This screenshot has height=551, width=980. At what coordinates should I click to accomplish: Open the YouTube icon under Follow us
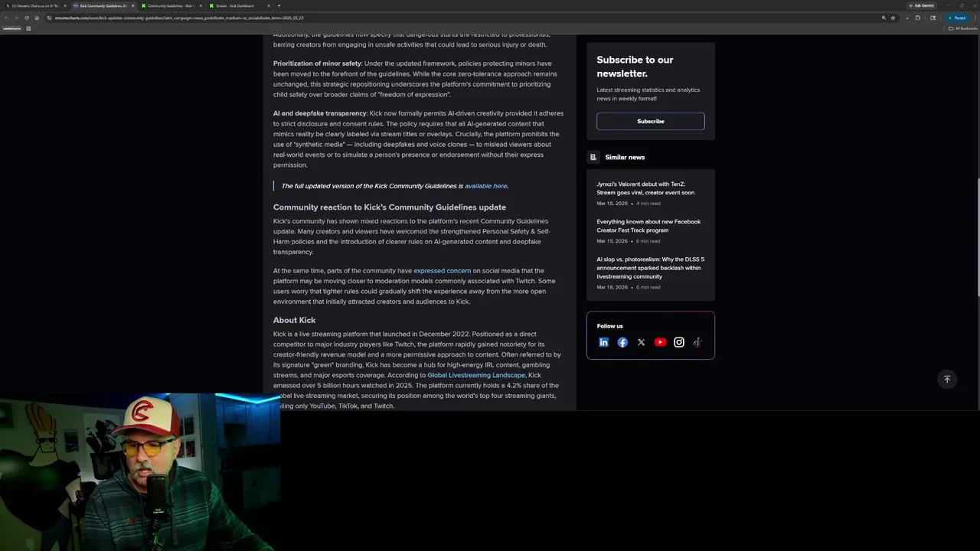[660, 342]
